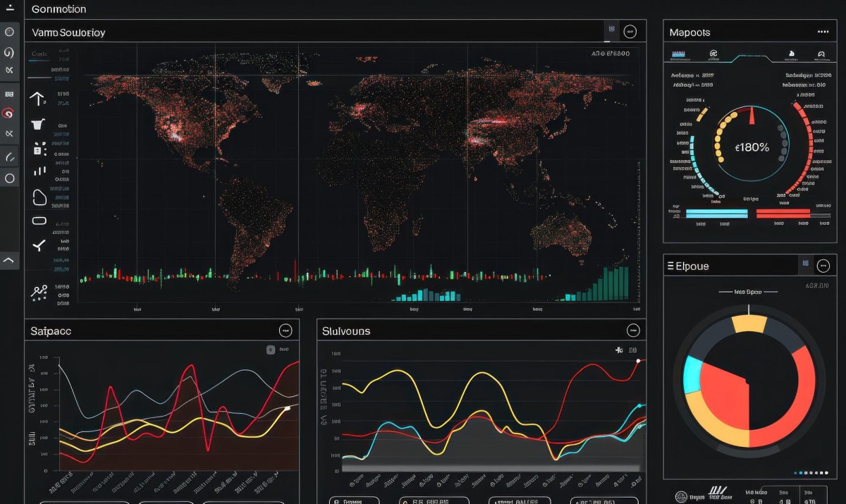This screenshot has width=846, height=504.
Task: Click the Y-shaped branch tool icon
Action: click(x=39, y=245)
